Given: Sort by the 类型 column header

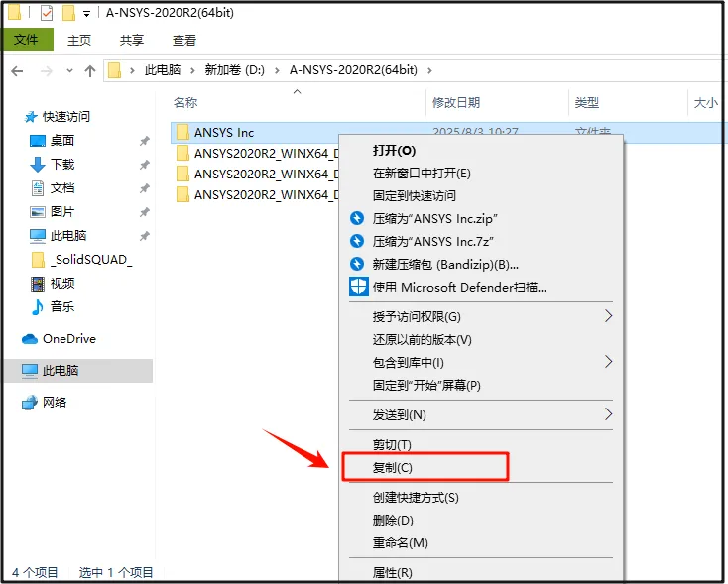Looking at the screenshot, I should [x=587, y=102].
